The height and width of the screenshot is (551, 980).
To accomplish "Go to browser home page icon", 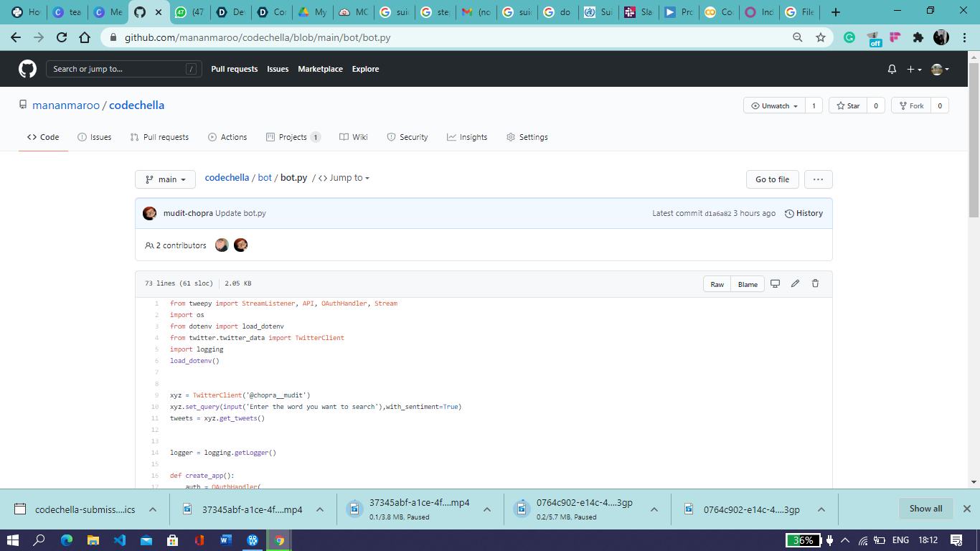I will click(x=85, y=37).
